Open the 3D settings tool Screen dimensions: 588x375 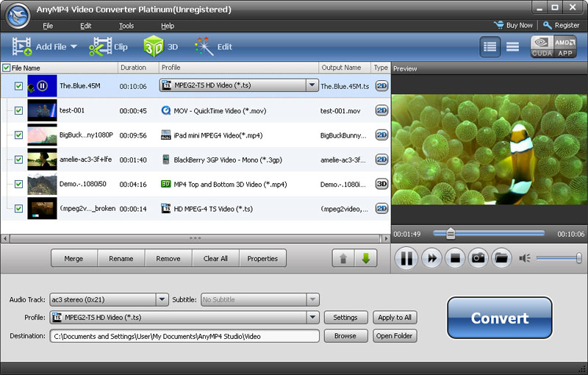(161, 47)
